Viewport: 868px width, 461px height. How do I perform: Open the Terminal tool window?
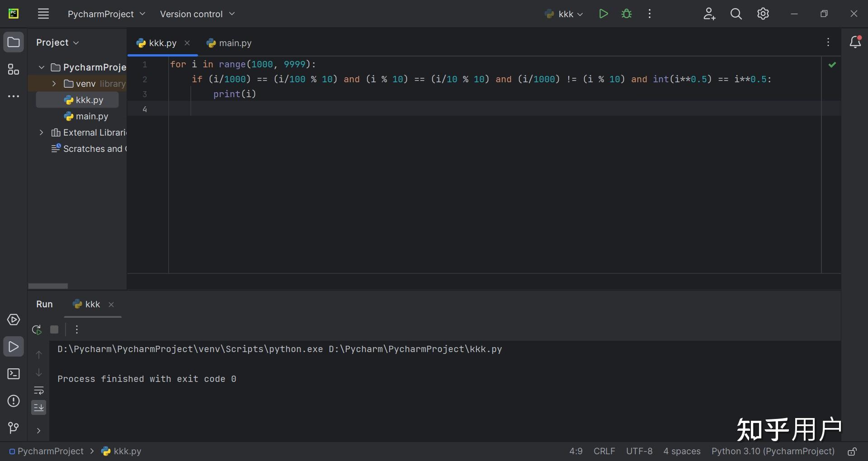(14, 374)
